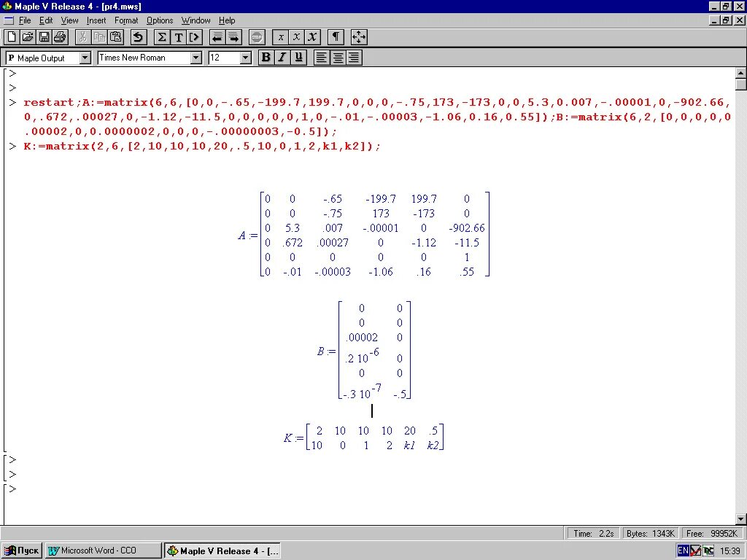Open the Window menu

coord(196,20)
